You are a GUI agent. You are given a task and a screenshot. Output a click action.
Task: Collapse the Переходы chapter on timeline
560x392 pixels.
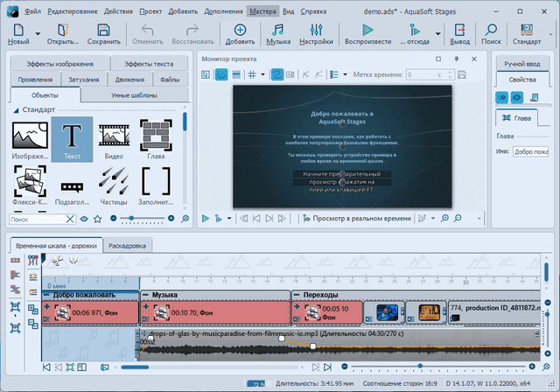297,295
